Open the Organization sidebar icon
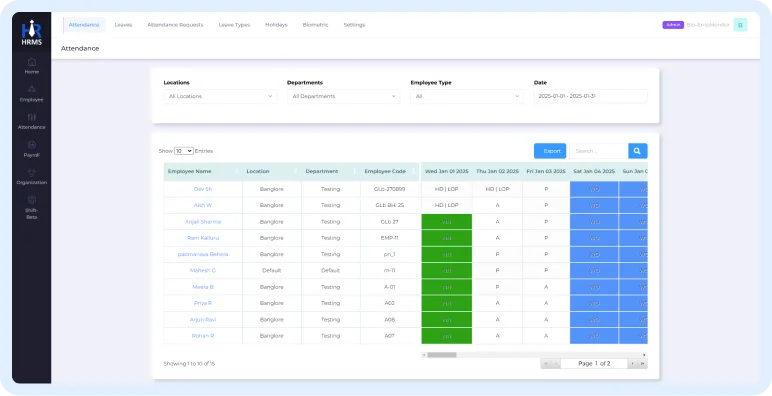The width and height of the screenshot is (772, 396). coord(32,176)
